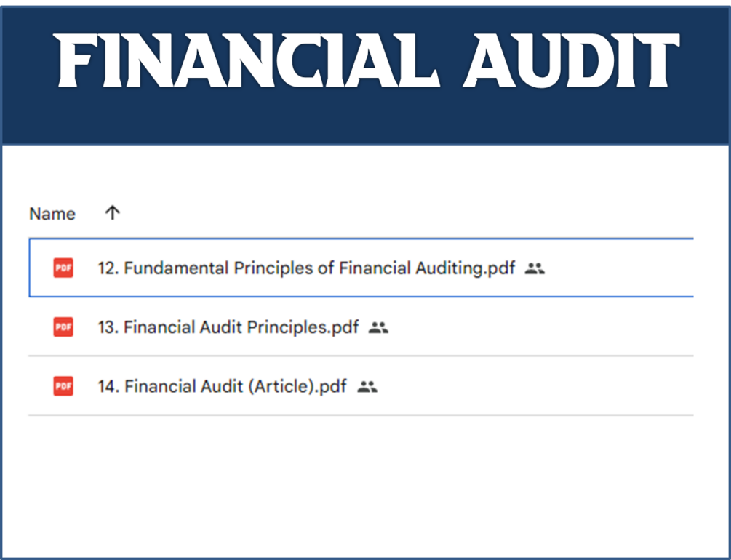Click the PDF icon for Financial Audit Principles
Viewport: 731px width, 560px height.
[63, 327]
